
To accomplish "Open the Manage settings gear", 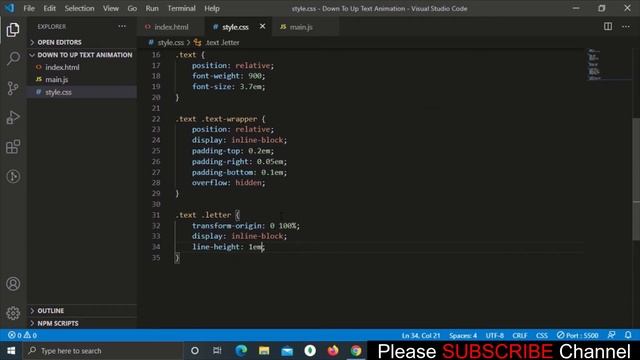I will click(x=13, y=313).
